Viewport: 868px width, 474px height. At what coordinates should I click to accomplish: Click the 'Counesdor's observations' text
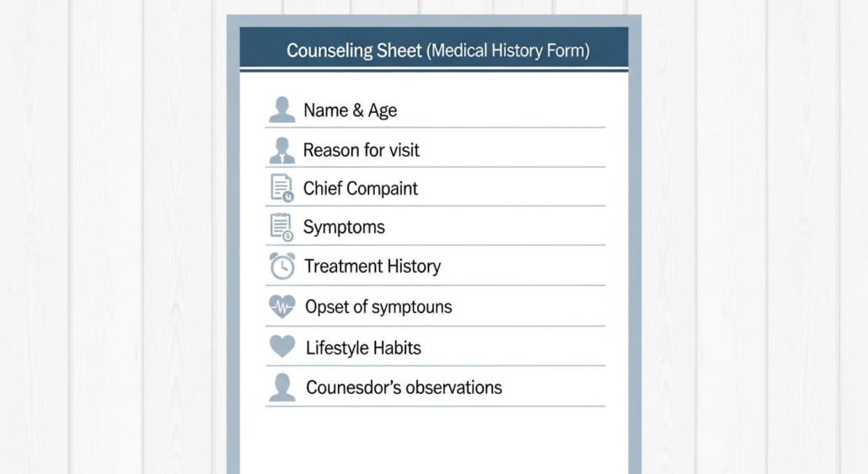404,388
